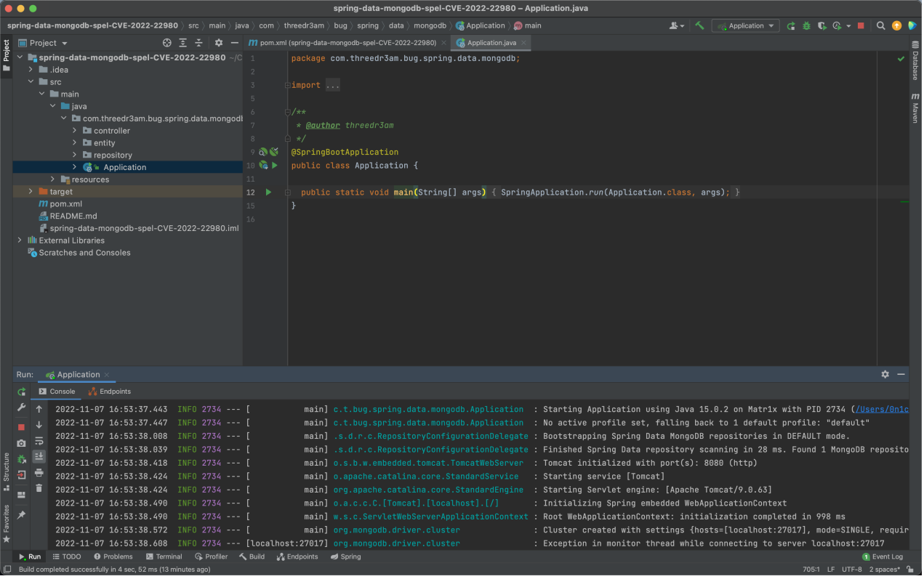
Task: Expand the resources folder
Action: (53, 179)
